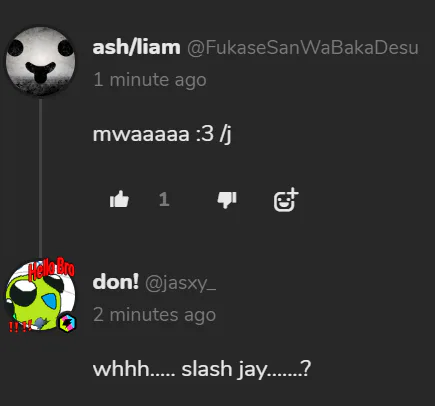Image resolution: width=435 pixels, height=406 pixels.
Task: Open the don! display name profile
Action: (116, 282)
